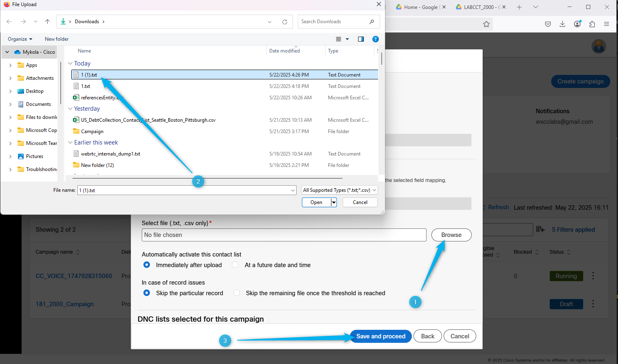Open the Running campaign's three-dot menu
Image resolution: width=618 pixels, height=364 pixels.
593,276
